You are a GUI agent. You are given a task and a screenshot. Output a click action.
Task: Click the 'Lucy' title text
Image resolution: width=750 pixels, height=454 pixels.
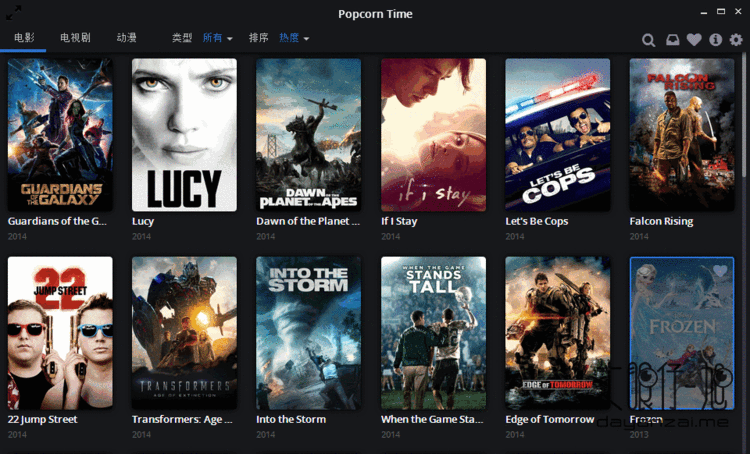[143, 221]
